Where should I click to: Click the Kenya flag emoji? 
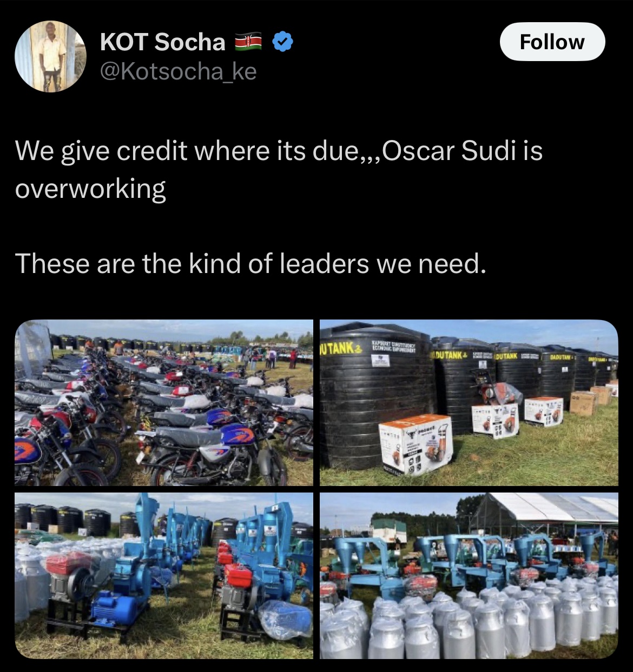pos(248,42)
